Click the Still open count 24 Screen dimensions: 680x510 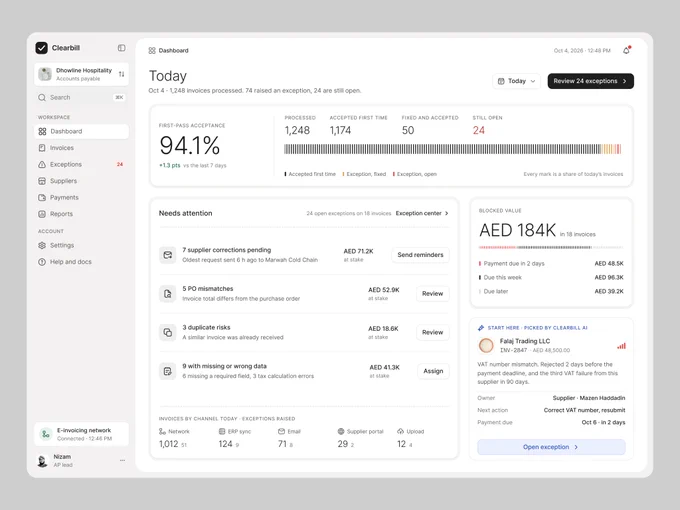tap(478, 131)
